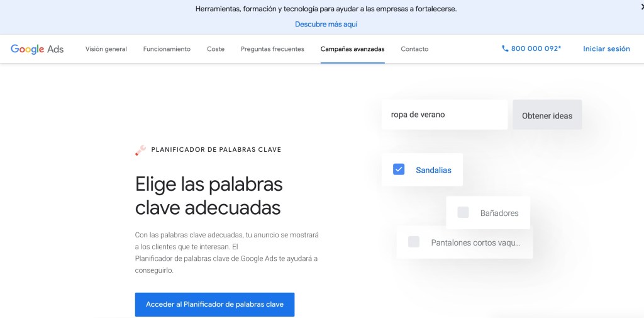644x318 pixels.
Task: Focus the 'ropa de verano' search field
Action: point(444,115)
